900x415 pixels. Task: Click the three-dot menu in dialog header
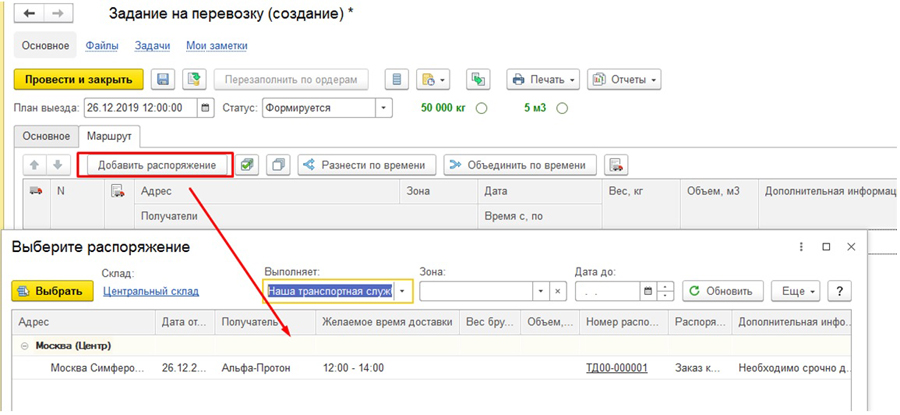[x=801, y=246]
